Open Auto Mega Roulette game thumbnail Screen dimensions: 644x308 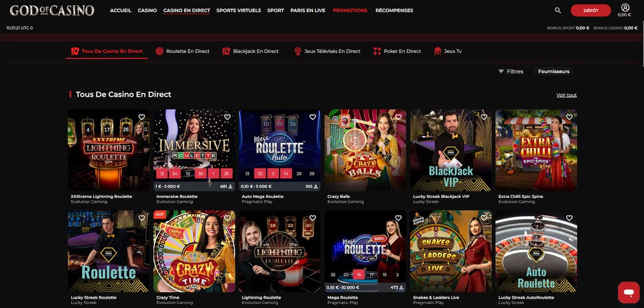[280, 151]
